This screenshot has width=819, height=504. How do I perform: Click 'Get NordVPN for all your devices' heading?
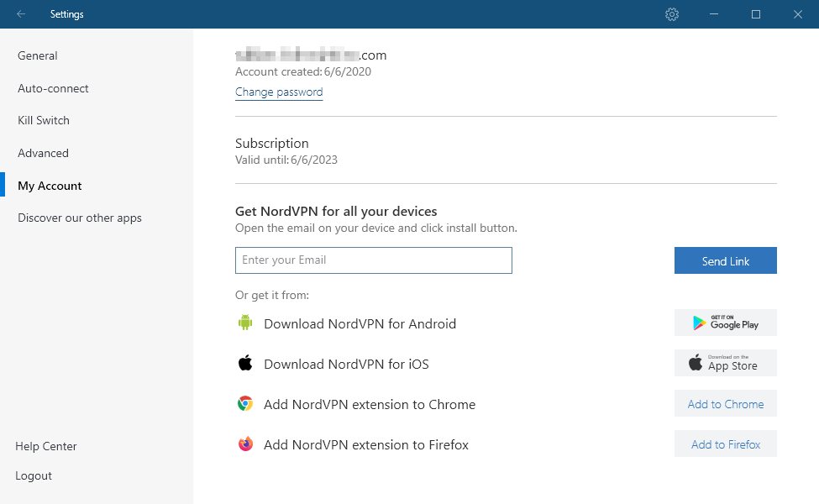coord(336,211)
